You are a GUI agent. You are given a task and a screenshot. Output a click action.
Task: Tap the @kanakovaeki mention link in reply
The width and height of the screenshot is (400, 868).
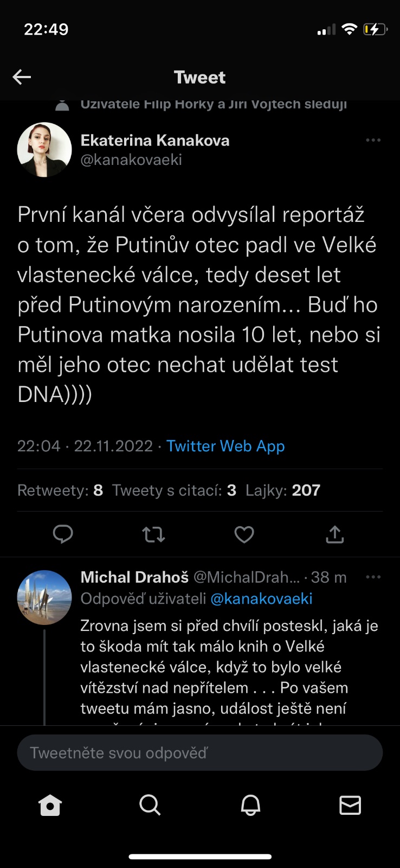click(261, 598)
